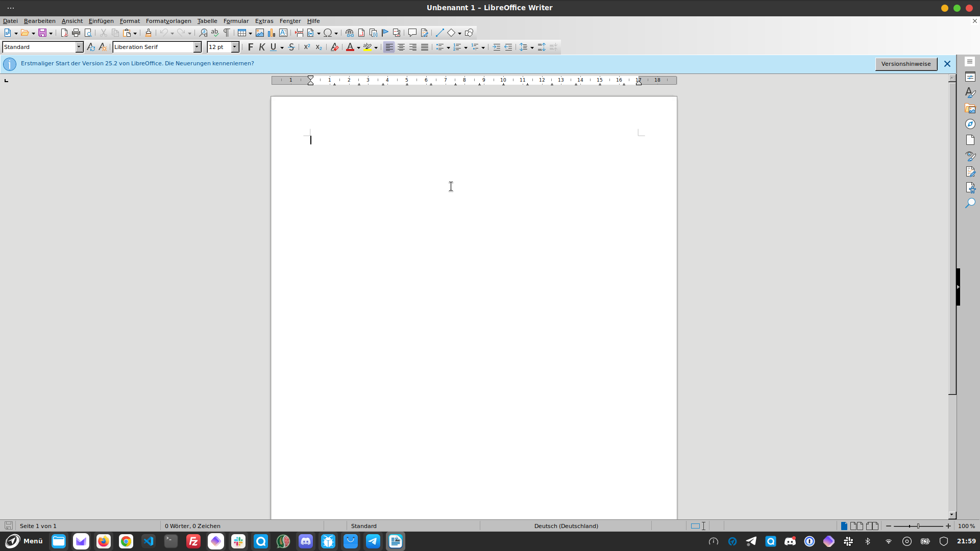Toggle bold formatting F button
This screenshot has width=980, height=551.
click(250, 47)
